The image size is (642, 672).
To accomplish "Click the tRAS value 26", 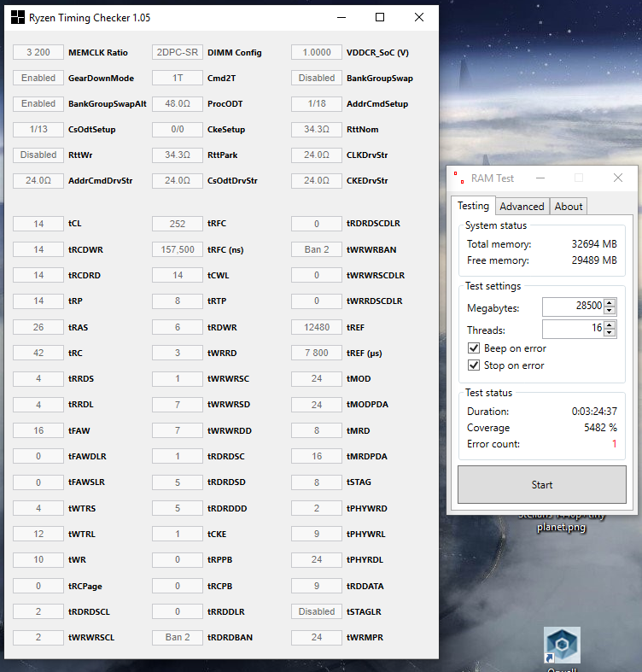I will click(x=38, y=327).
